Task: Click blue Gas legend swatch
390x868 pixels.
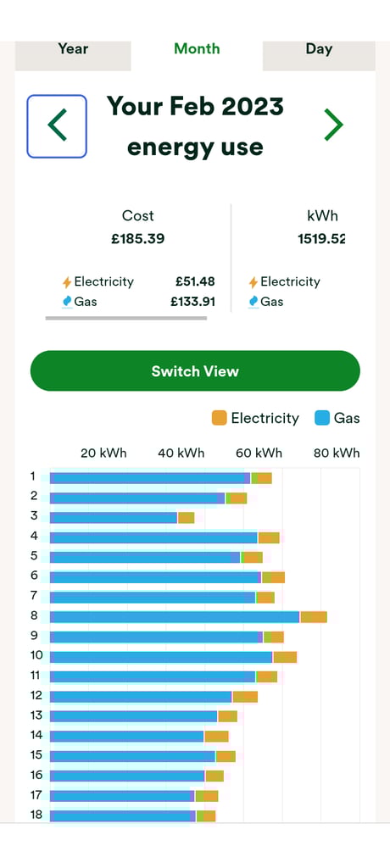Action: pos(322,418)
